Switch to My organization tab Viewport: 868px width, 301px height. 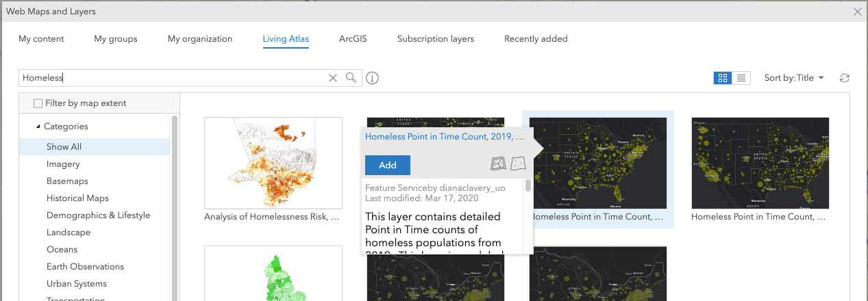click(200, 39)
